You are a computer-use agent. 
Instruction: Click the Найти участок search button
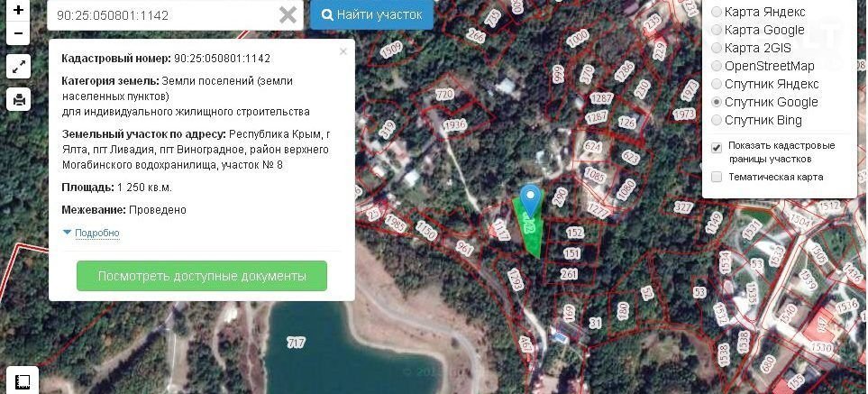[x=371, y=15]
